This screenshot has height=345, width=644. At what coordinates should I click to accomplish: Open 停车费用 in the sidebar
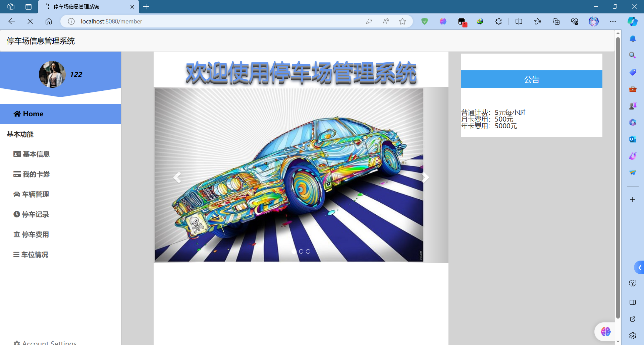[x=31, y=234]
